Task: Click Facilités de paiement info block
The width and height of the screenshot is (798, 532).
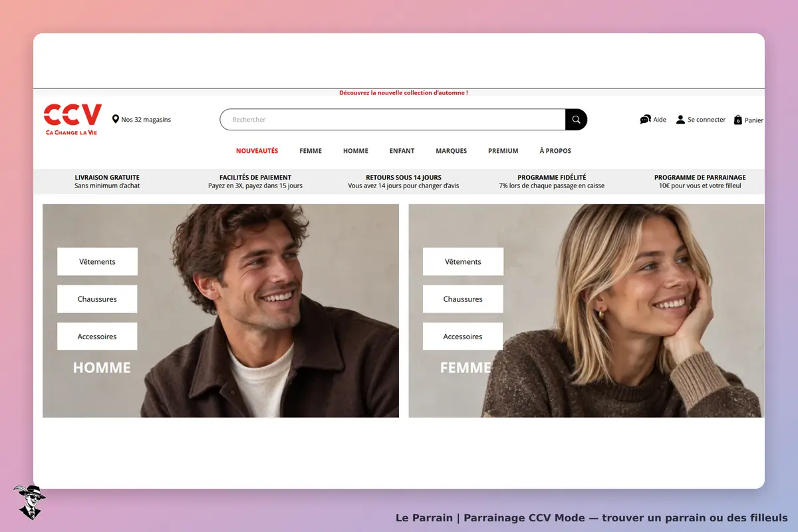Action: [x=255, y=182]
